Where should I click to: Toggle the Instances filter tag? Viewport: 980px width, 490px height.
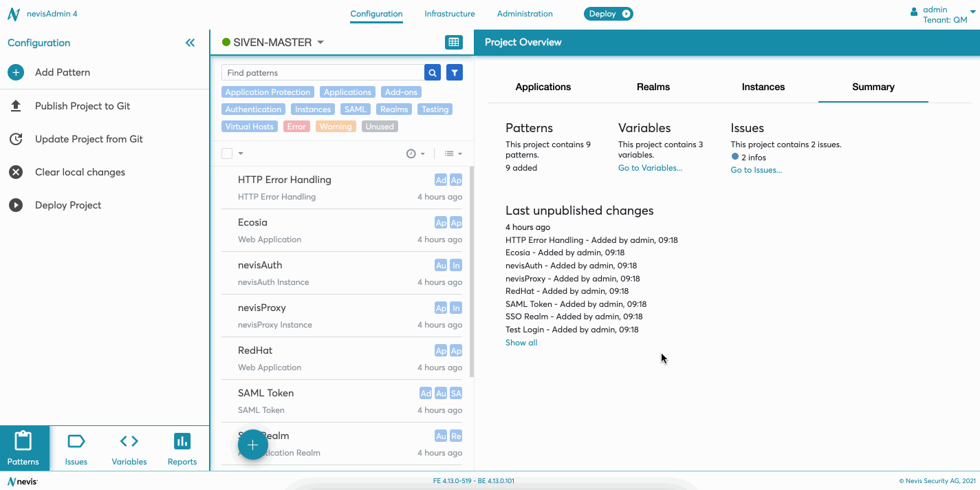coord(313,109)
